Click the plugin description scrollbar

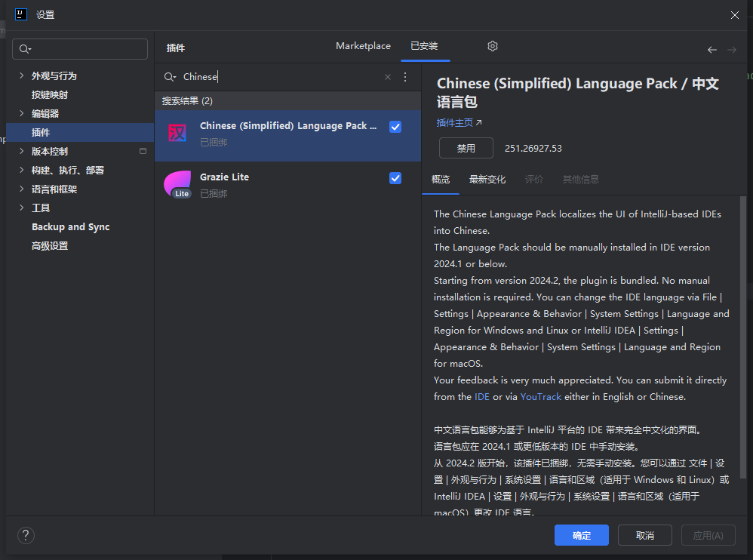pyautogui.click(x=743, y=336)
